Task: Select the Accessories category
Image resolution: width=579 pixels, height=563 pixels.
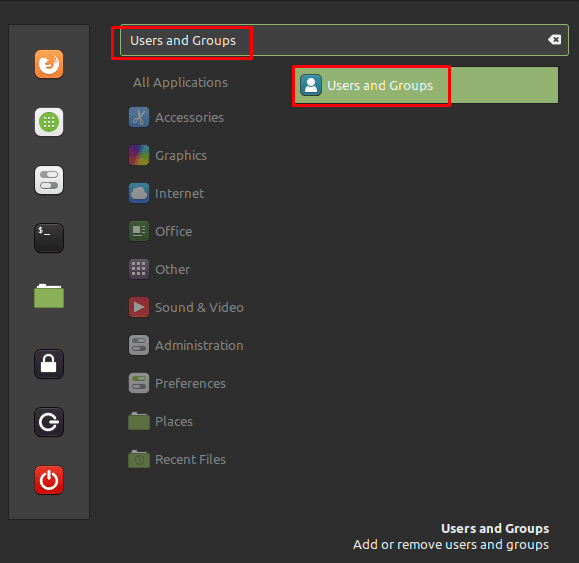Action: click(x=177, y=117)
